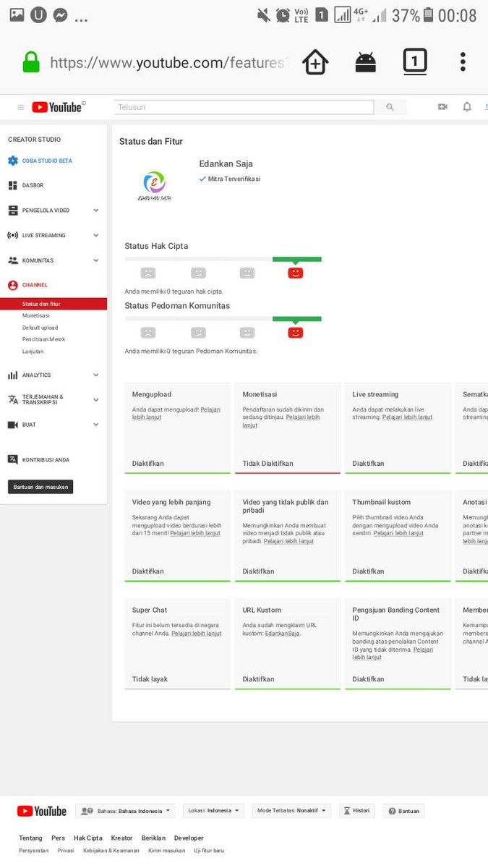Click the Coba Studio Beta link text

point(48,161)
